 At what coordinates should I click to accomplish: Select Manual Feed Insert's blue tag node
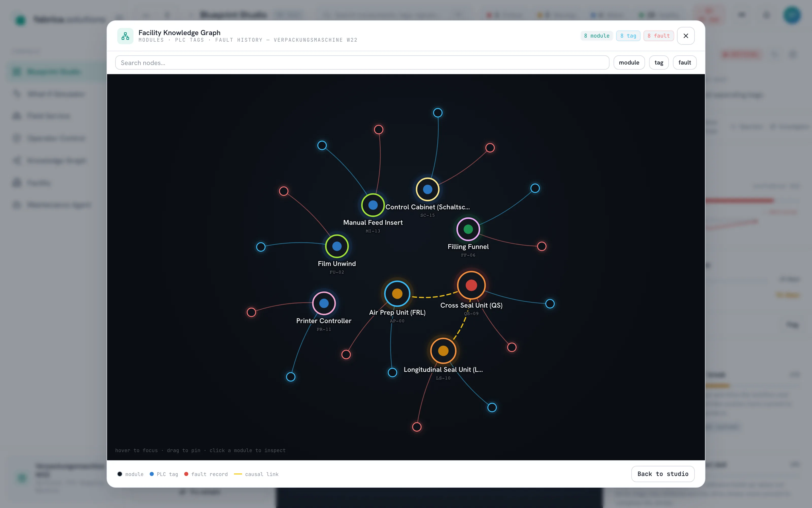pyautogui.click(x=322, y=146)
